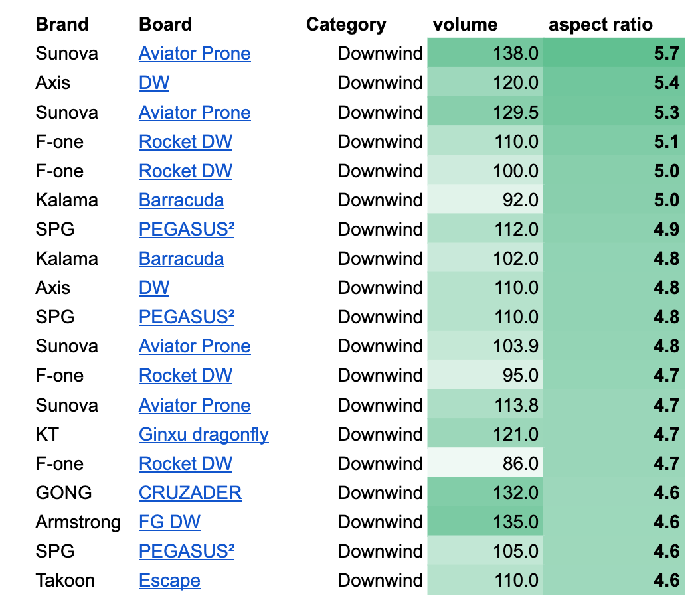Open Aviator Prone link in 129.5 volume row
The image size is (700, 604).
tap(195, 112)
